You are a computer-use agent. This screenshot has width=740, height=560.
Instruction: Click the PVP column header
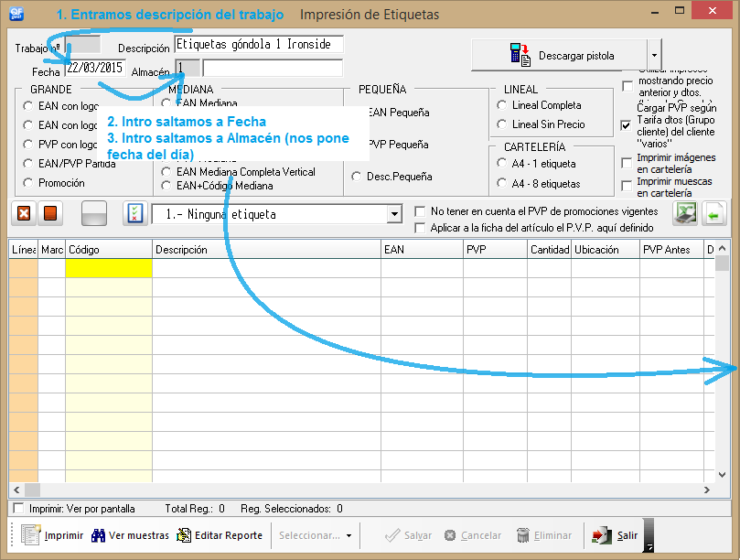[495, 249]
